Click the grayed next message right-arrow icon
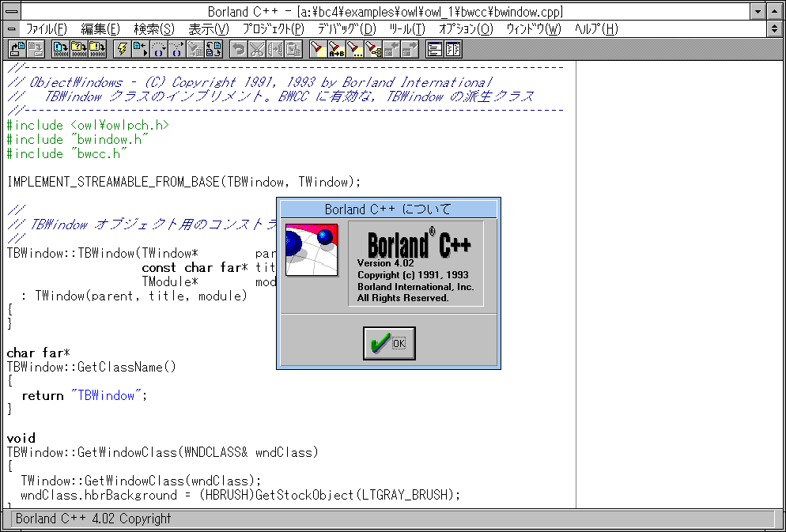The height and width of the screenshot is (532, 786). click(x=409, y=48)
